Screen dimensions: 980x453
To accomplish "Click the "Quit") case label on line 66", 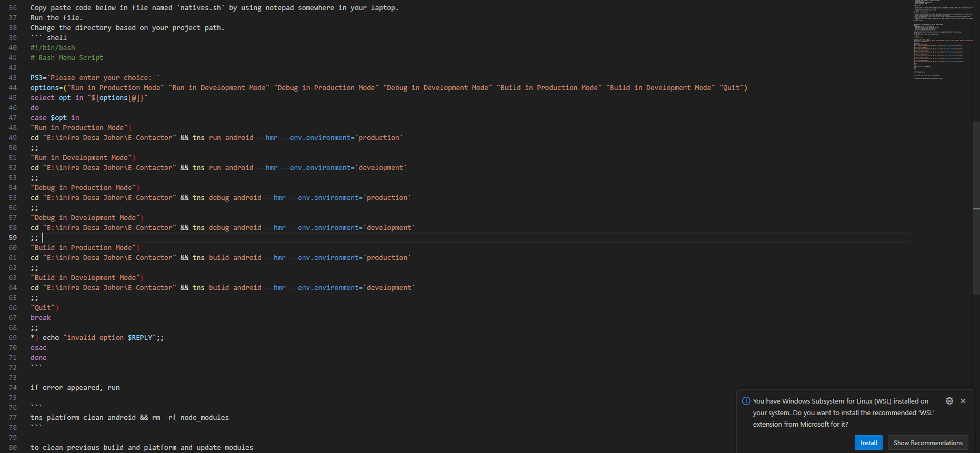I will click(x=45, y=308).
